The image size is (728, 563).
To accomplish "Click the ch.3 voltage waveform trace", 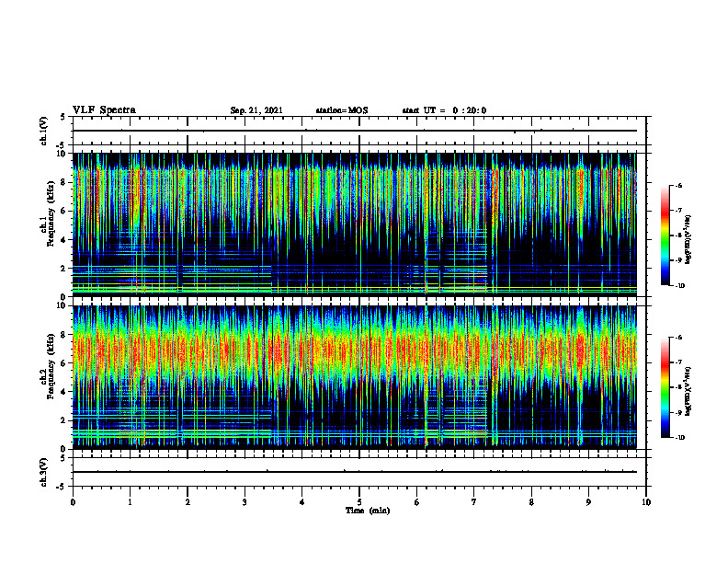I will click(354, 472).
